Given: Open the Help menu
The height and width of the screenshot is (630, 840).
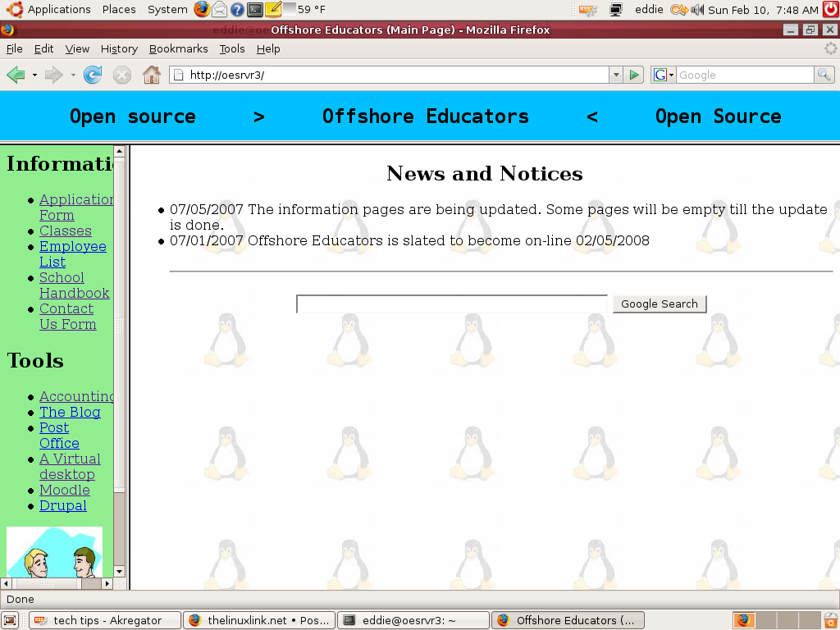Looking at the screenshot, I should point(268,48).
